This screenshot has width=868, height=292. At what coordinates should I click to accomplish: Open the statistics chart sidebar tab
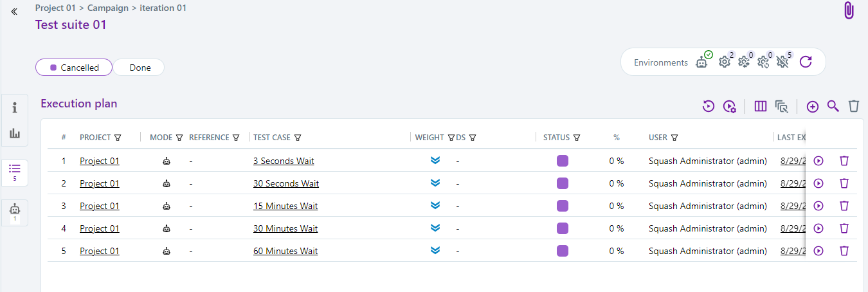(15, 134)
